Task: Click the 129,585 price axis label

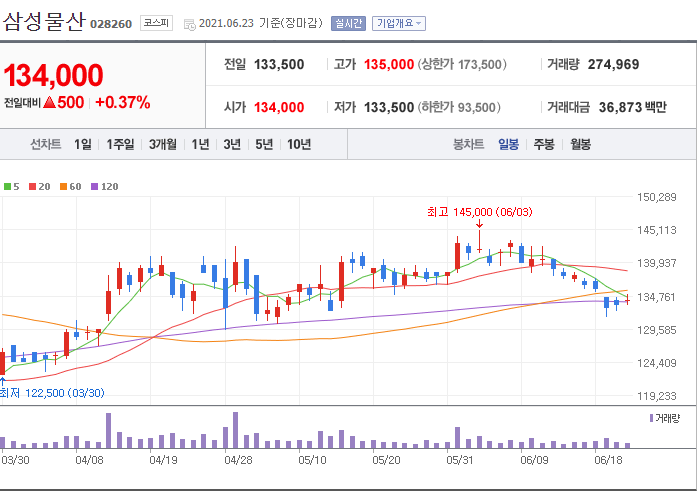Action: tap(657, 330)
